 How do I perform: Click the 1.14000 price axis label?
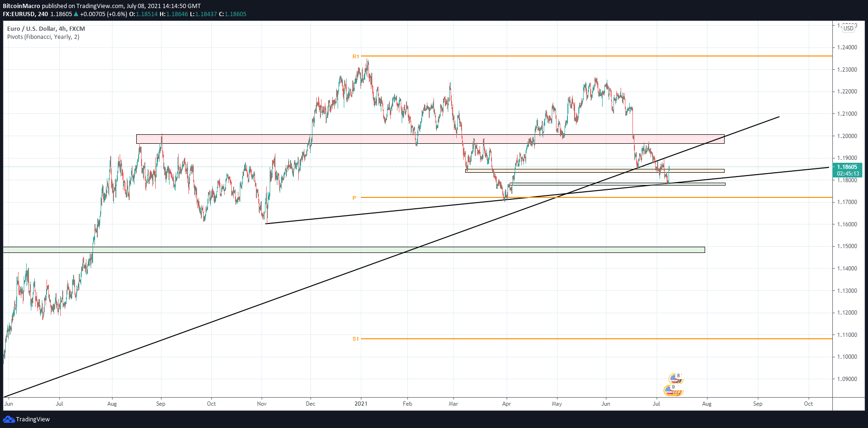847,269
